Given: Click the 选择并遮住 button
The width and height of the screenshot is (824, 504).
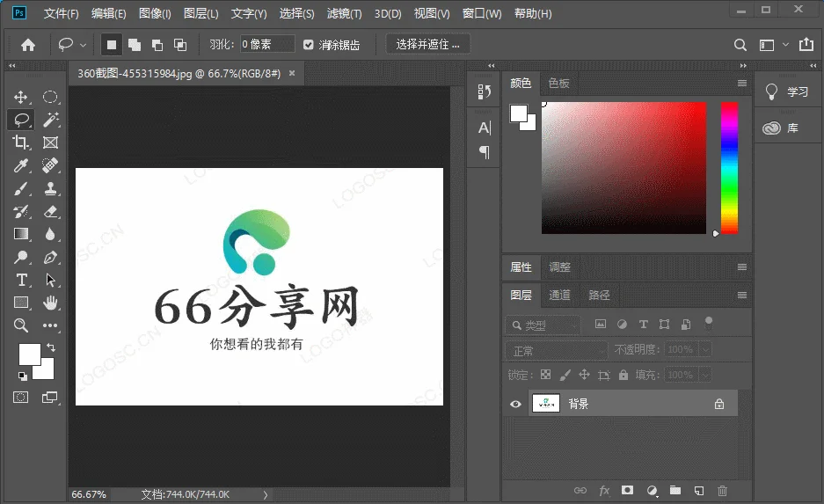Looking at the screenshot, I should pyautogui.click(x=427, y=45).
